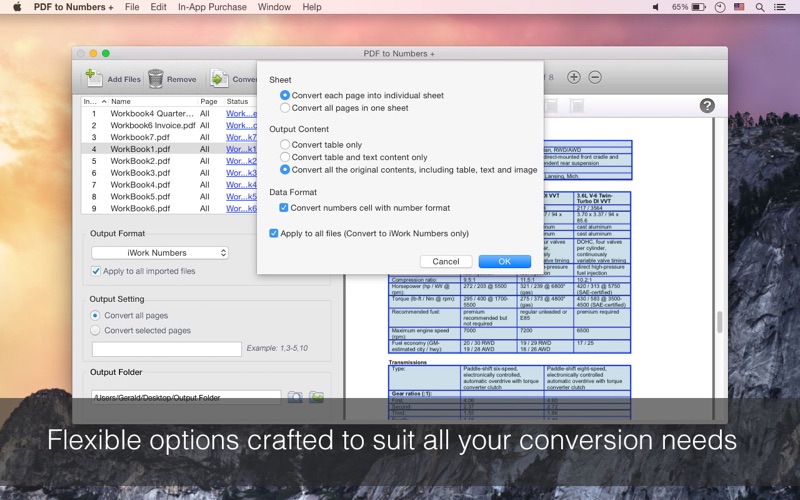Select Convert selected pages radio button

95,330
